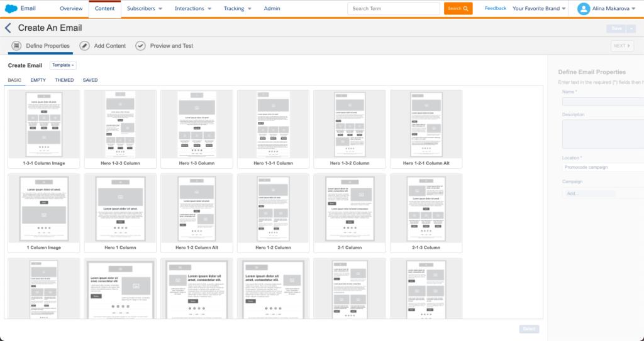Click the orange Search button
The width and height of the screenshot is (644, 341).
pyautogui.click(x=458, y=9)
